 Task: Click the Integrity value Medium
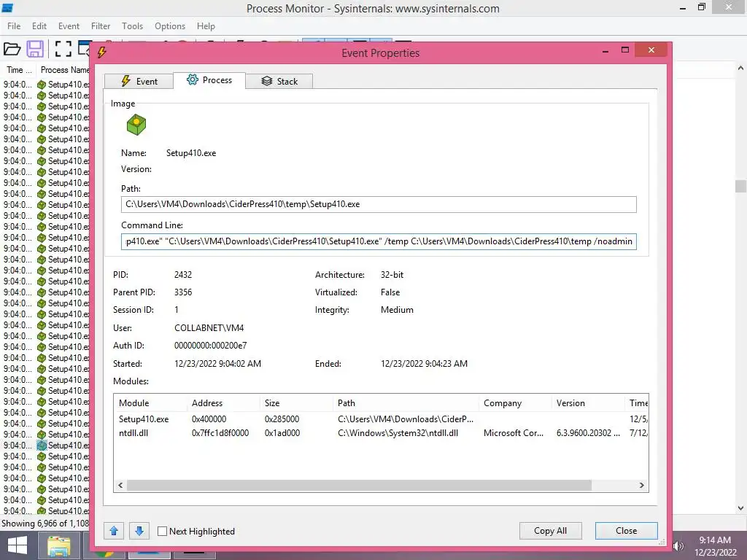point(397,310)
